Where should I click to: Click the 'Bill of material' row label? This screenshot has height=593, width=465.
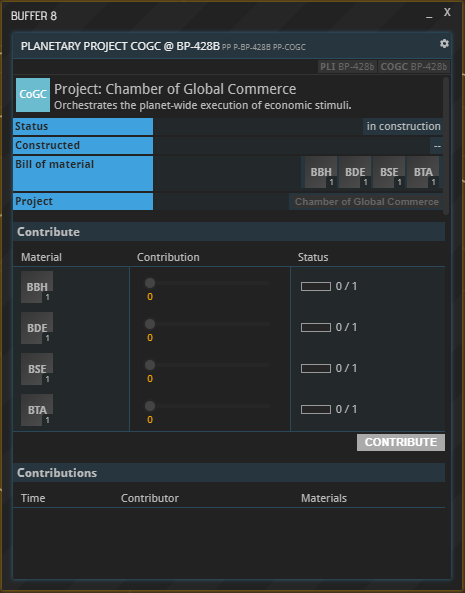tap(54, 164)
